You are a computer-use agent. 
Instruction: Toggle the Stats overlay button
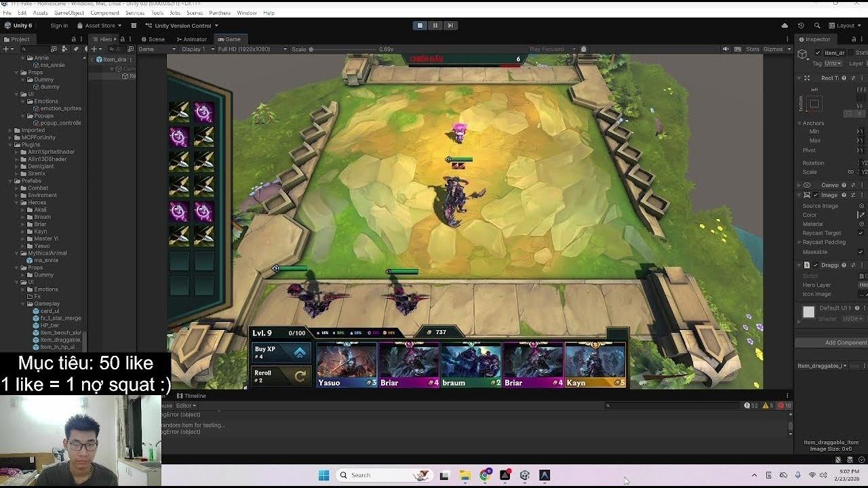pos(753,49)
